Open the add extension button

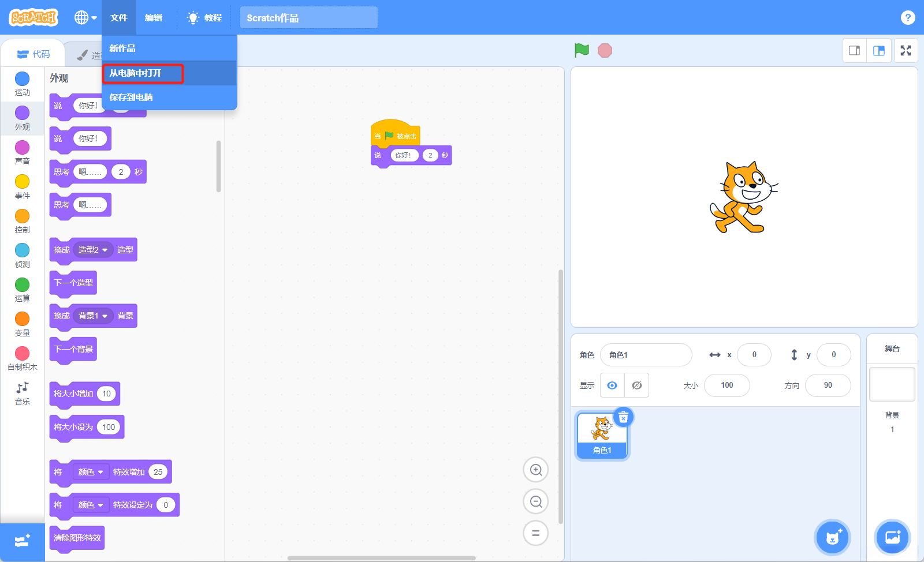pos(23,542)
